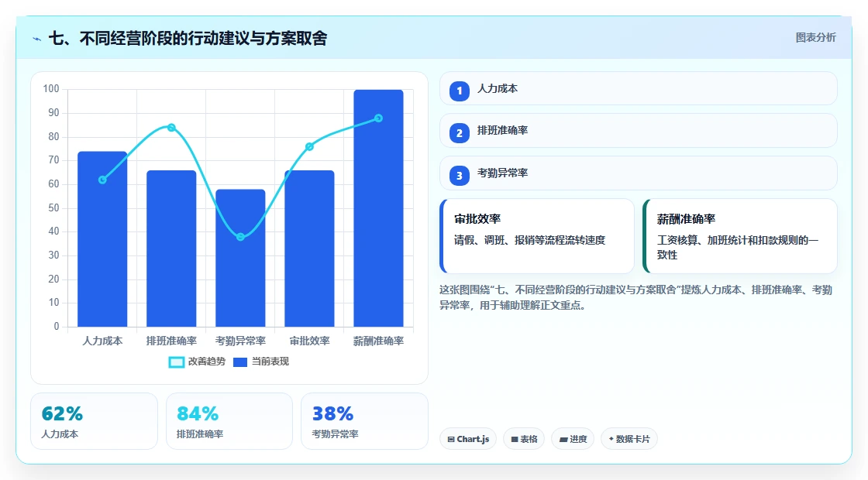Open the 审批效率 card
Screen dimensions: 868x480
coord(537,236)
